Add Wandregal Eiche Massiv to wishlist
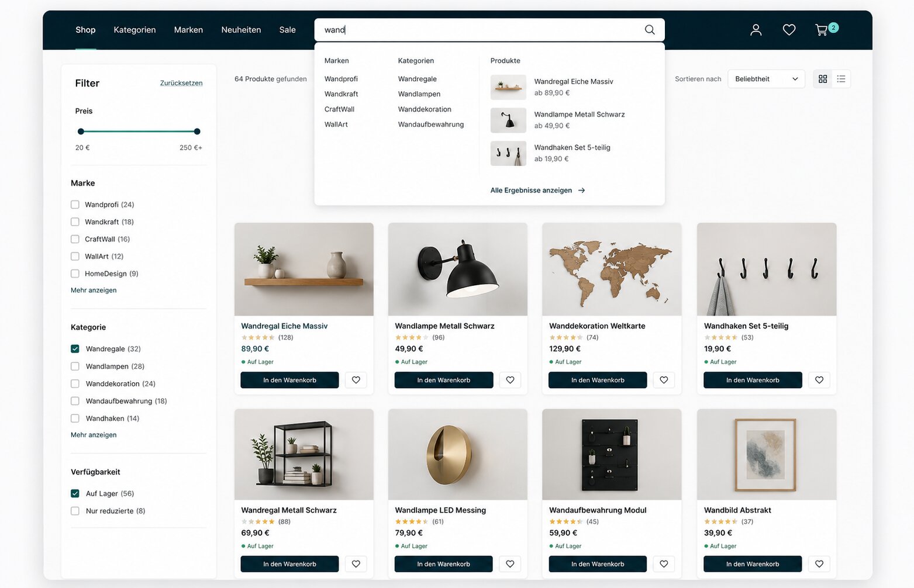 point(356,380)
